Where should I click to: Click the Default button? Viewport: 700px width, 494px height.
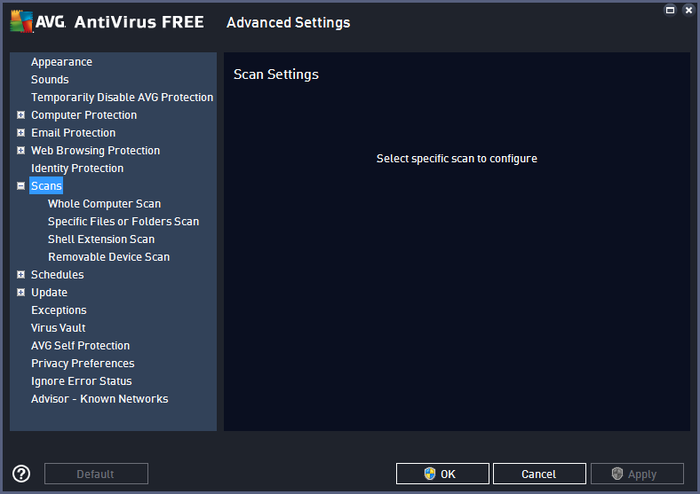96,473
